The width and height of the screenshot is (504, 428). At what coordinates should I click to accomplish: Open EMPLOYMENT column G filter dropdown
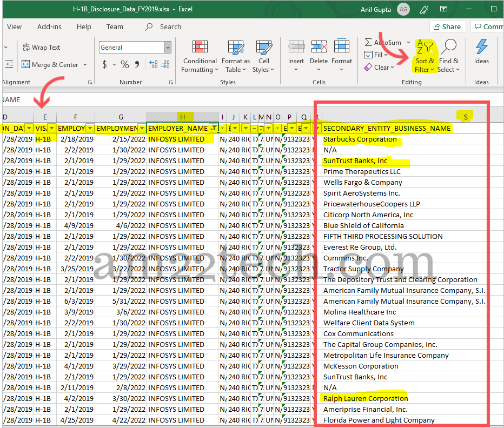142,128
